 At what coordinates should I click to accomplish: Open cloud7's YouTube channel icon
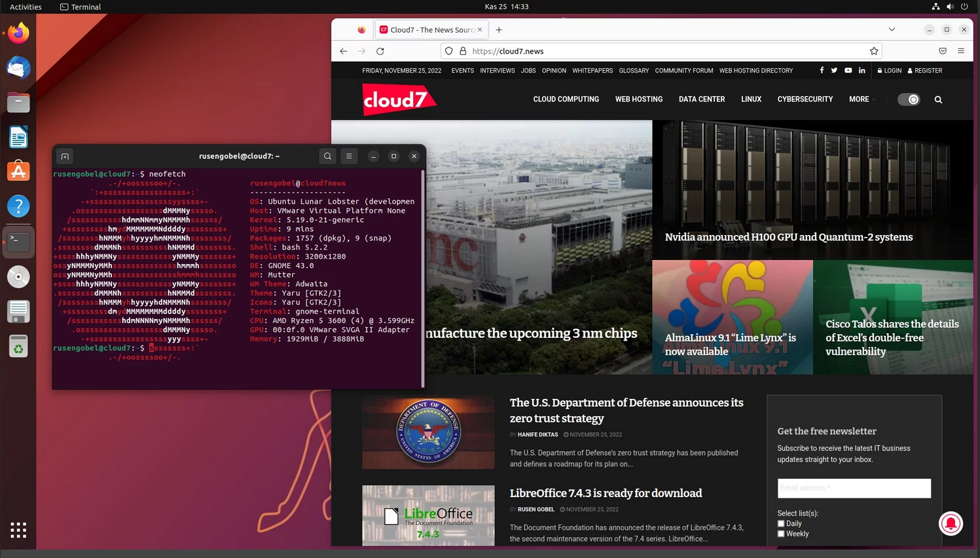(x=848, y=71)
